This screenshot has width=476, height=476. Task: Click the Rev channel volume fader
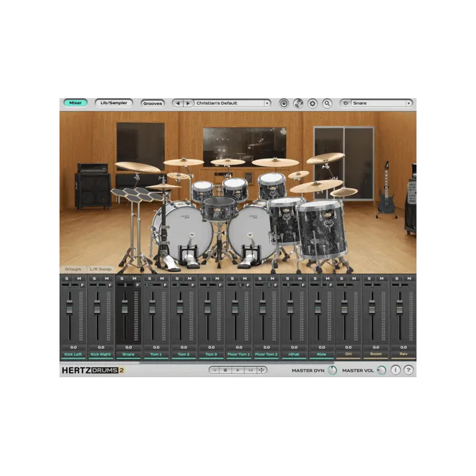(x=399, y=306)
